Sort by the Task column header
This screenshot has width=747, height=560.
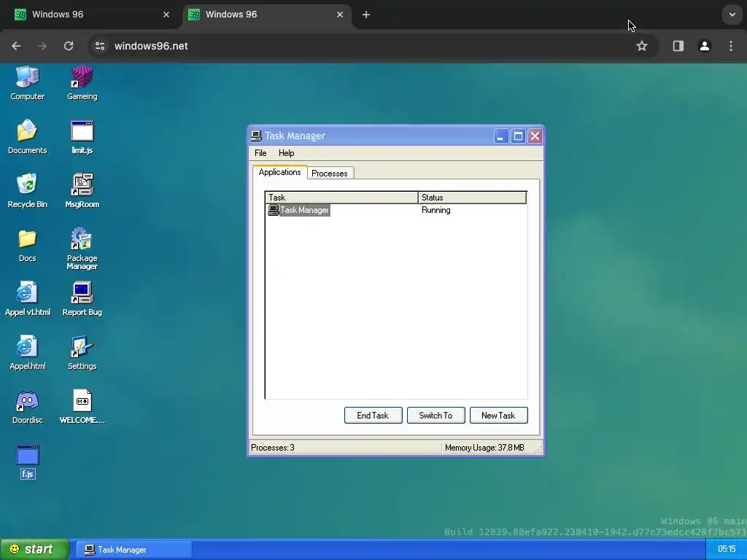(341, 198)
